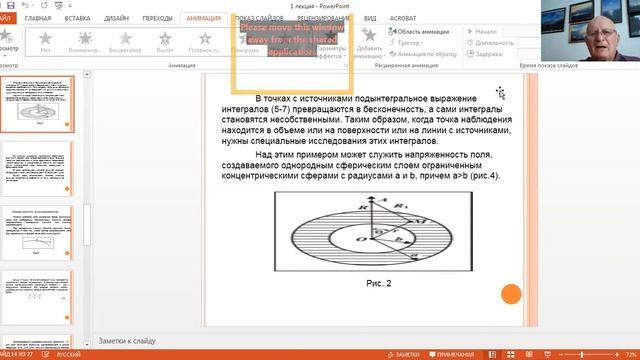Select the third slide thumbnail with small diagram
This screenshot has width=640, height=360.
tap(38, 233)
